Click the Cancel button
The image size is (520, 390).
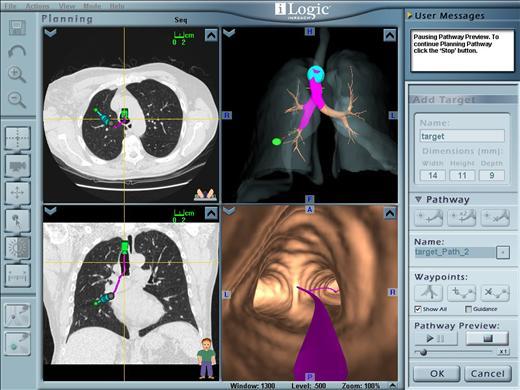488,374
